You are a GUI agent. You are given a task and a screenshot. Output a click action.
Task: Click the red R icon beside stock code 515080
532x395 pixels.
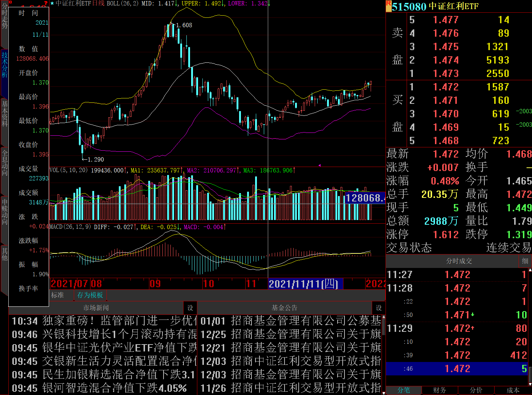(389, 6)
